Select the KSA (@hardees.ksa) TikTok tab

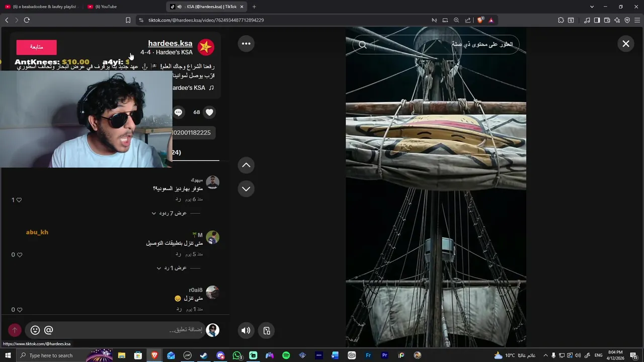(207, 7)
